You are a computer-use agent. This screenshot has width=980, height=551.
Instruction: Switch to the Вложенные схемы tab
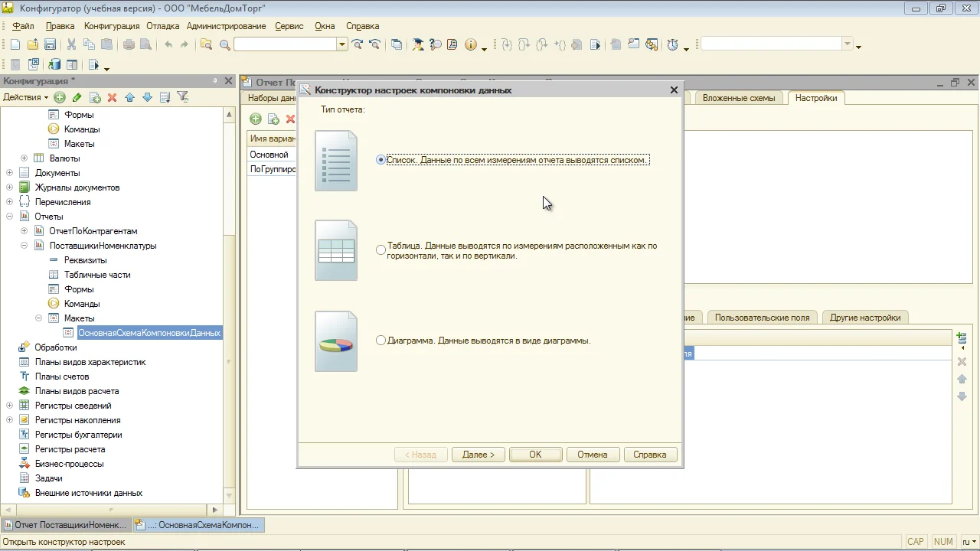point(738,98)
